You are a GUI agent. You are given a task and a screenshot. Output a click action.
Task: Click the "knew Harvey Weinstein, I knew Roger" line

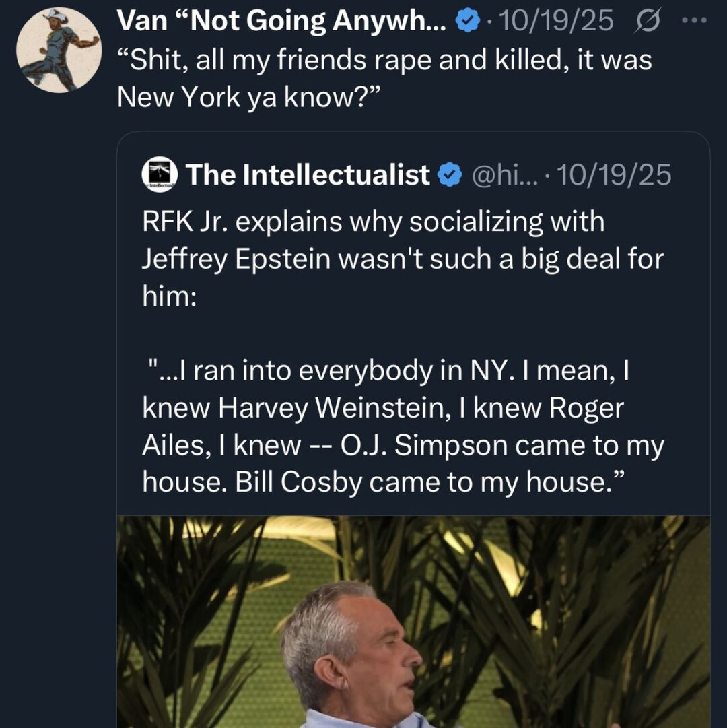tap(383, 409)
